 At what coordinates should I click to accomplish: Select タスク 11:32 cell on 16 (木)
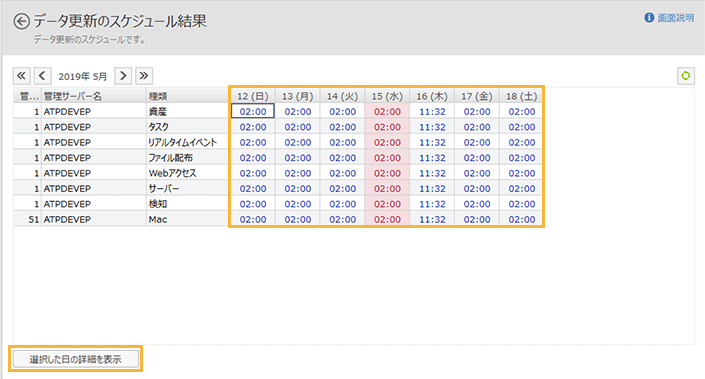tap(432, 127)
